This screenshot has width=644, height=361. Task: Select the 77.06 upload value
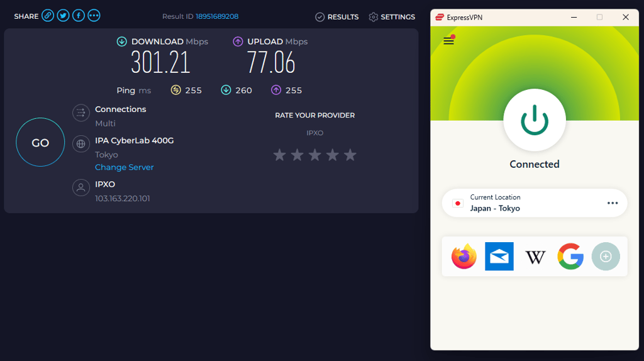click(x=271, y=63)
